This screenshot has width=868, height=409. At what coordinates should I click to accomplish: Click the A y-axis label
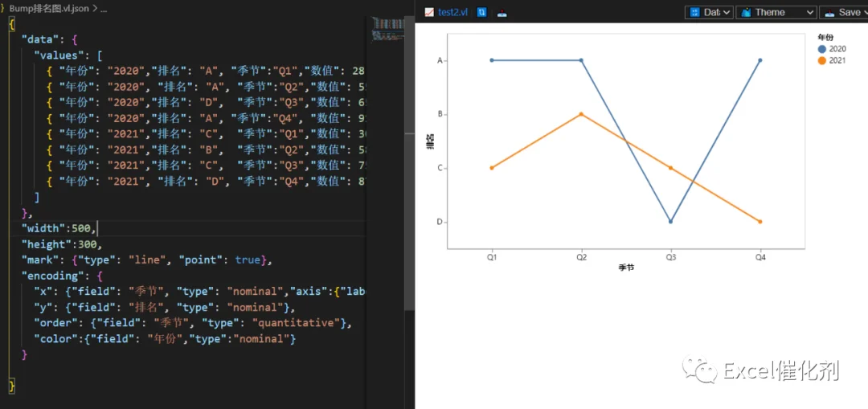440,60
